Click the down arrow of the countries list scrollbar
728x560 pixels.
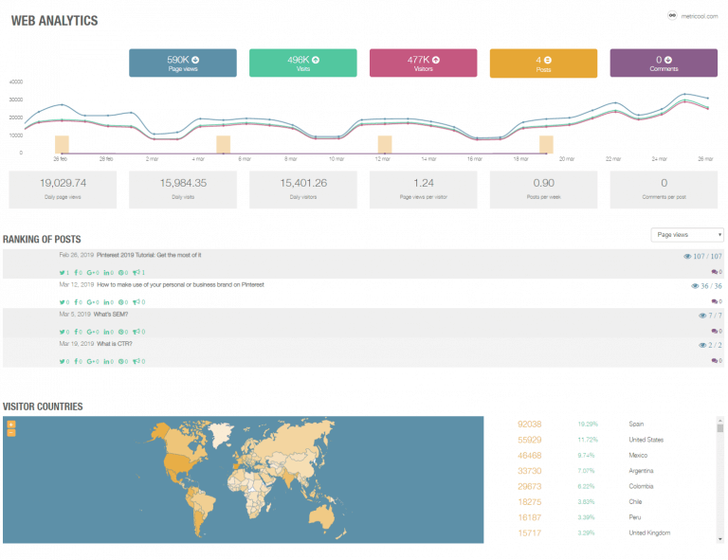pyautogui.click(x=720, y=539)
